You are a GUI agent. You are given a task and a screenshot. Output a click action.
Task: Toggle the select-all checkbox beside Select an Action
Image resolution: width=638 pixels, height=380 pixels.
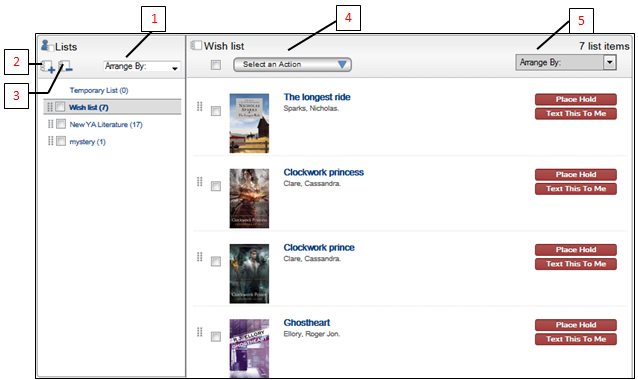tap(216, 65)
